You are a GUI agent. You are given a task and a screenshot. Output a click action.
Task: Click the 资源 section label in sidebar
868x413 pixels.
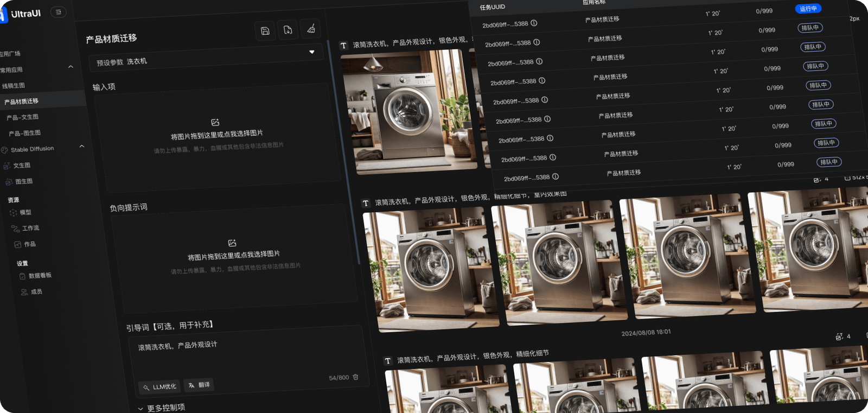click(14, 200)
